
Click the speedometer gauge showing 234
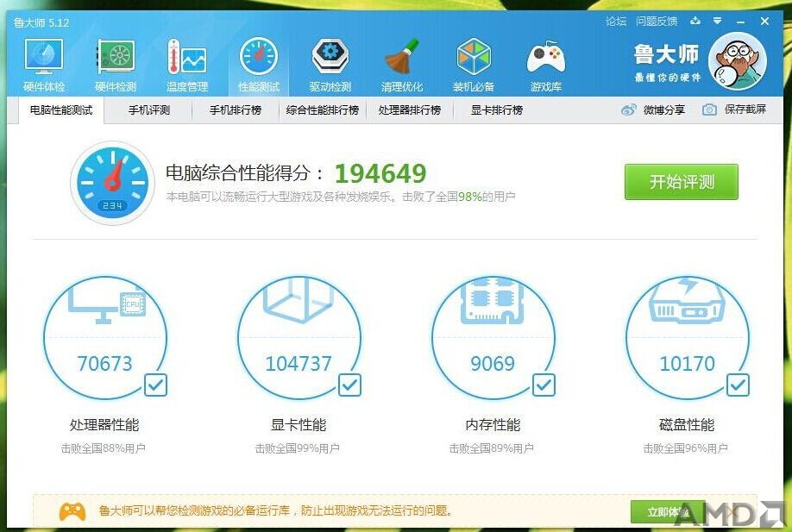[112, 183]
